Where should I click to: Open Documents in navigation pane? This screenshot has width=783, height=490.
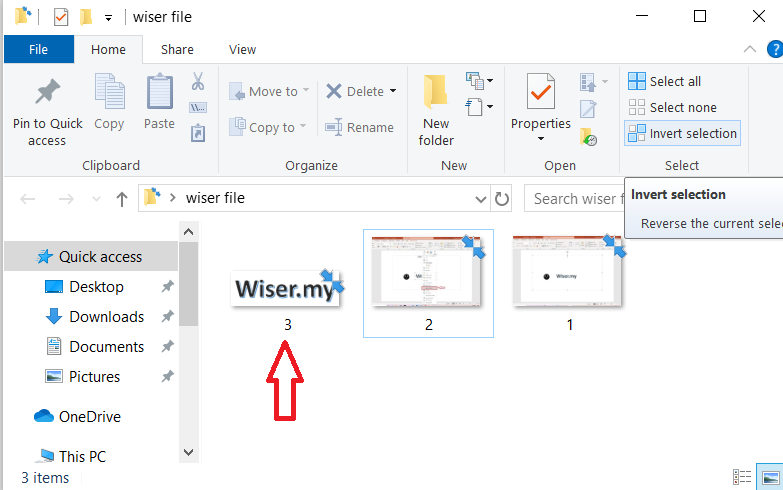coord(106,347)
